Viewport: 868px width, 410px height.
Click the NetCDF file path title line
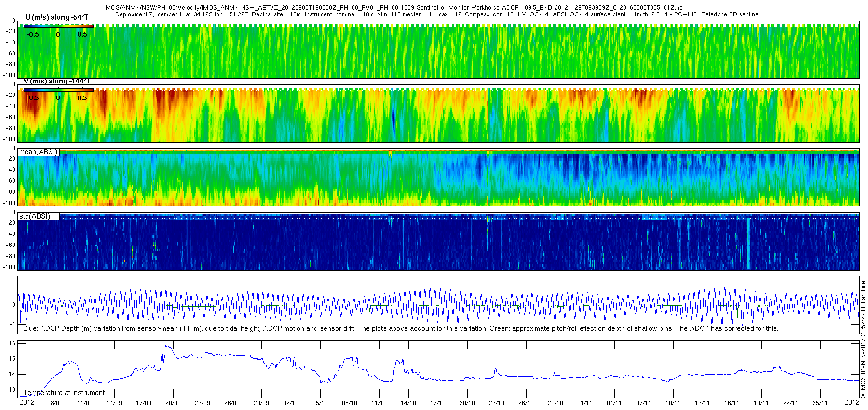pos(393,8)
